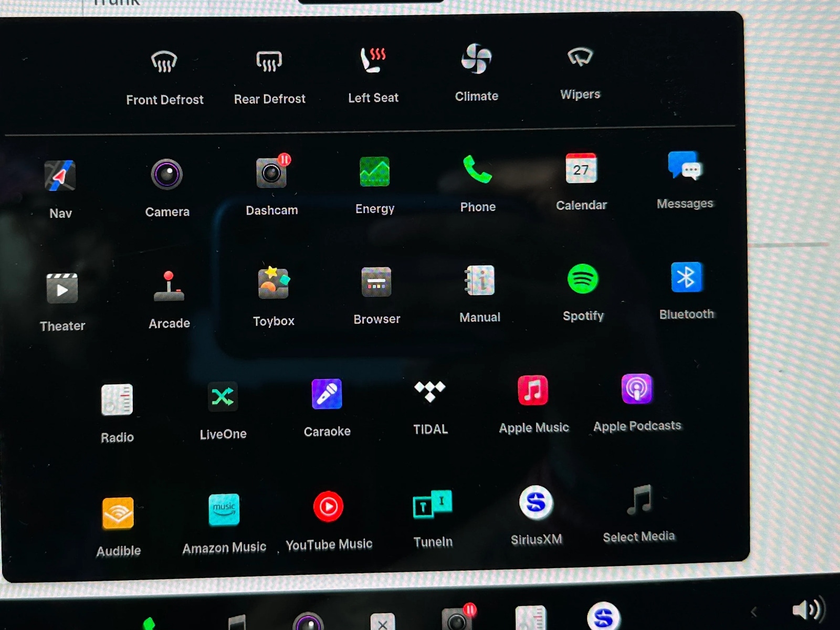
Task: Launch the Nav app
Action: pos(60,176)
